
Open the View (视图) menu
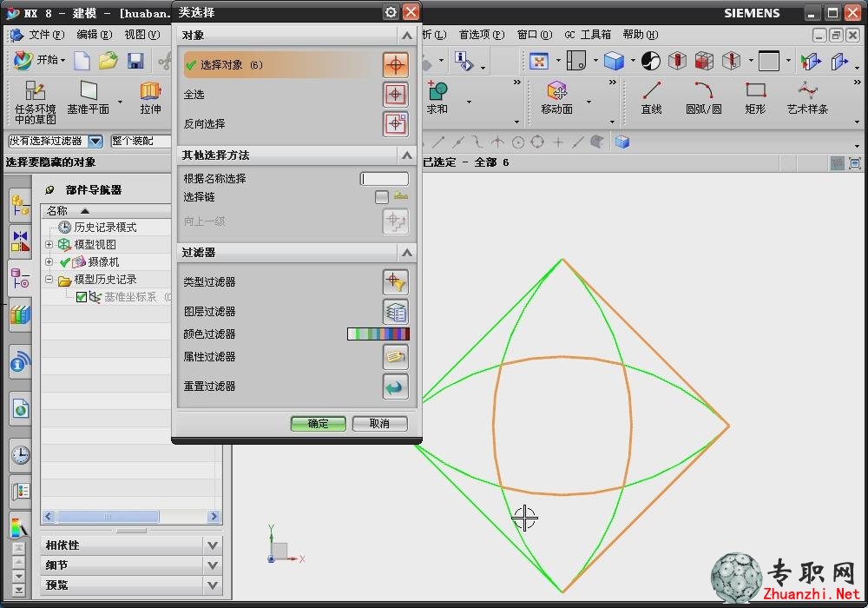[141, 35]
